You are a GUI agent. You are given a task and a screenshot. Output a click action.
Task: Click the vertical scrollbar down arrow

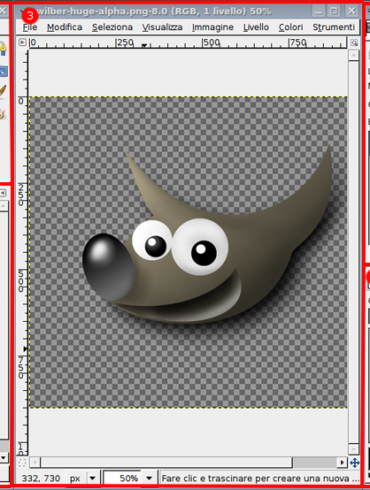pos(354,449)
